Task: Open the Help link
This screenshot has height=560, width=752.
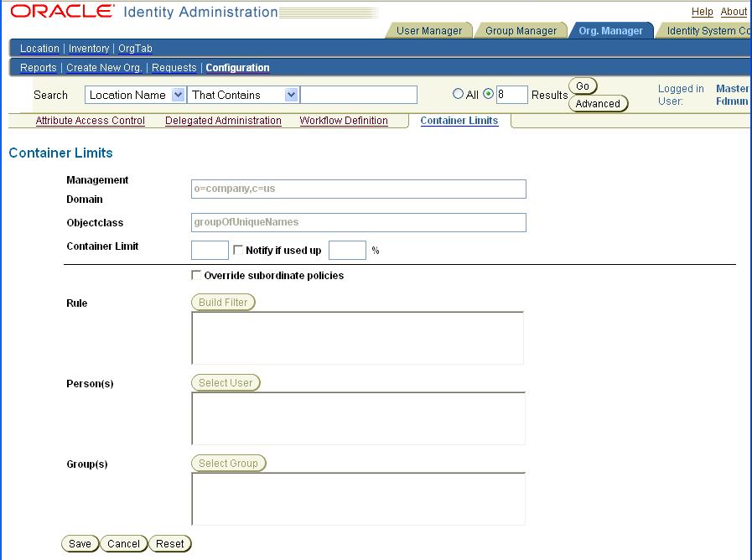Action: [703, 12]
